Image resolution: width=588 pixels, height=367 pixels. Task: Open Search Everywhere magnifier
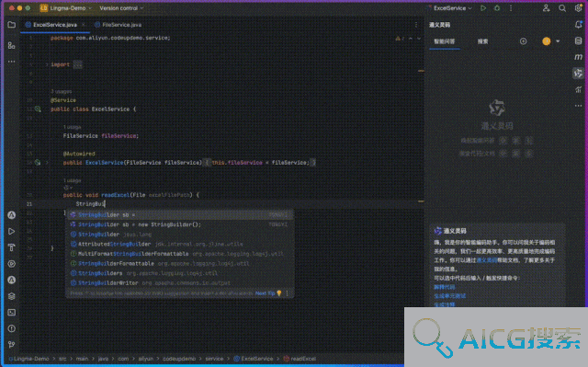pos(562,8)
